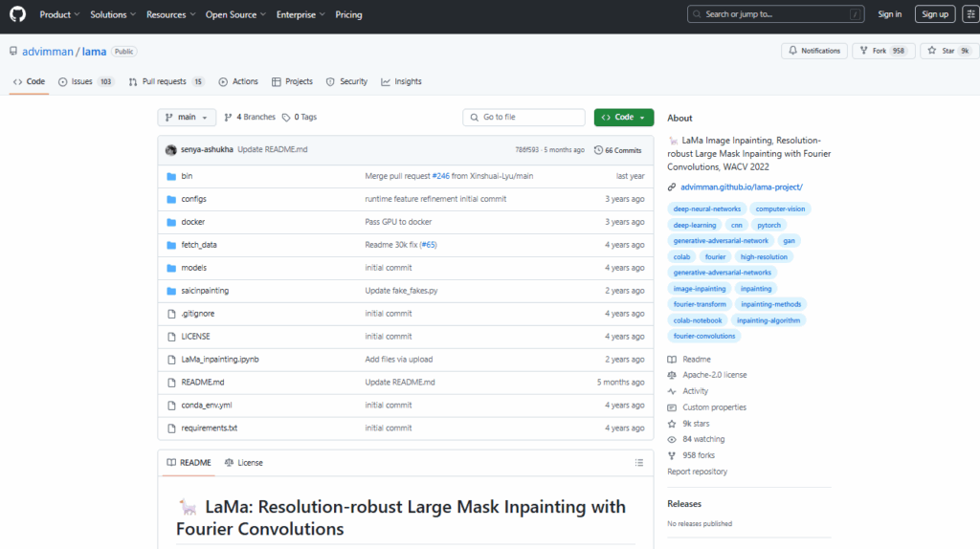Click the GitHub logo icon
Image resolution: width=980 pixels, height=549 pixels.
pos(17,14)
